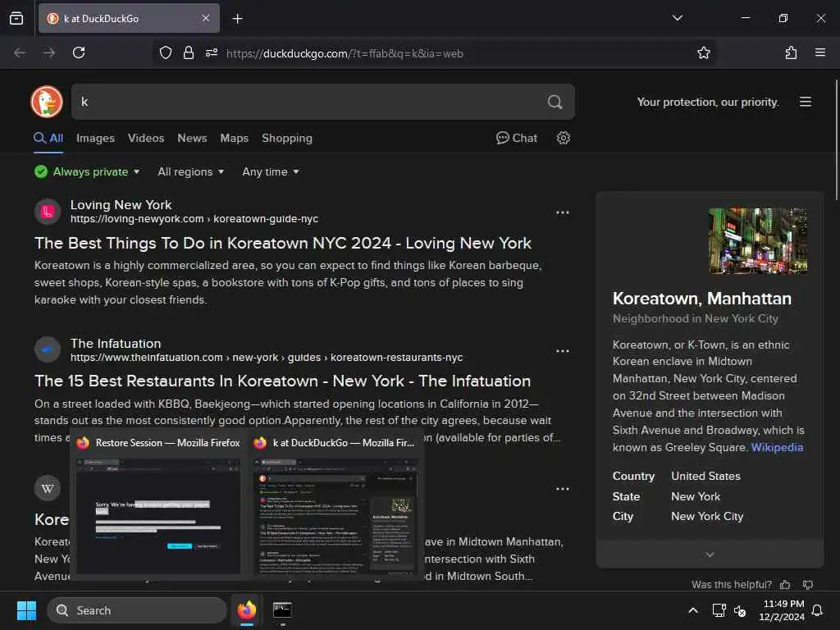Switch to Maps results tab
The height and width of the screenshot is (630, 840).
click(x=234, y=138)
